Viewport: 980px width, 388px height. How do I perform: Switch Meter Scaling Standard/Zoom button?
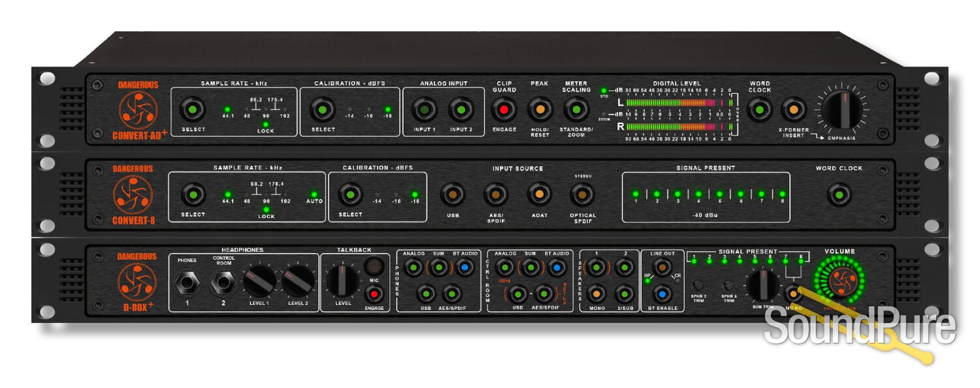point(576,110)
